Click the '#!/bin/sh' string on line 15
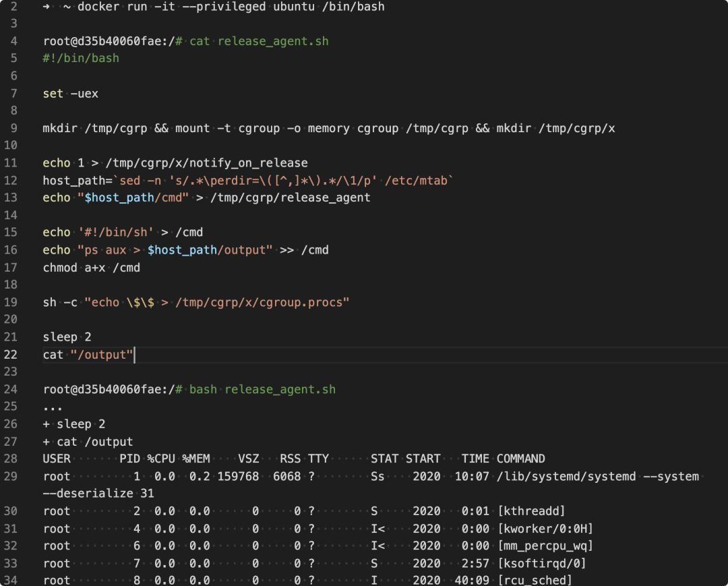The image size is (728, 586). (x=116, y=233)
